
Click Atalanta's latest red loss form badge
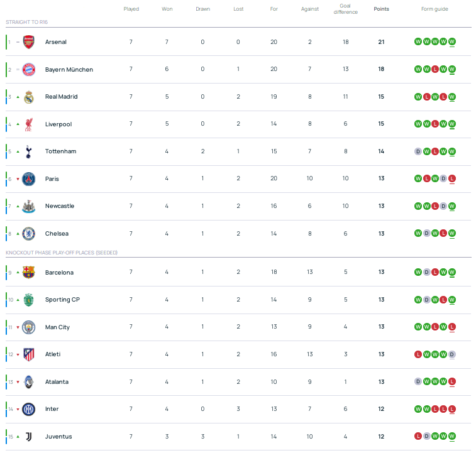tap(452, 382)
